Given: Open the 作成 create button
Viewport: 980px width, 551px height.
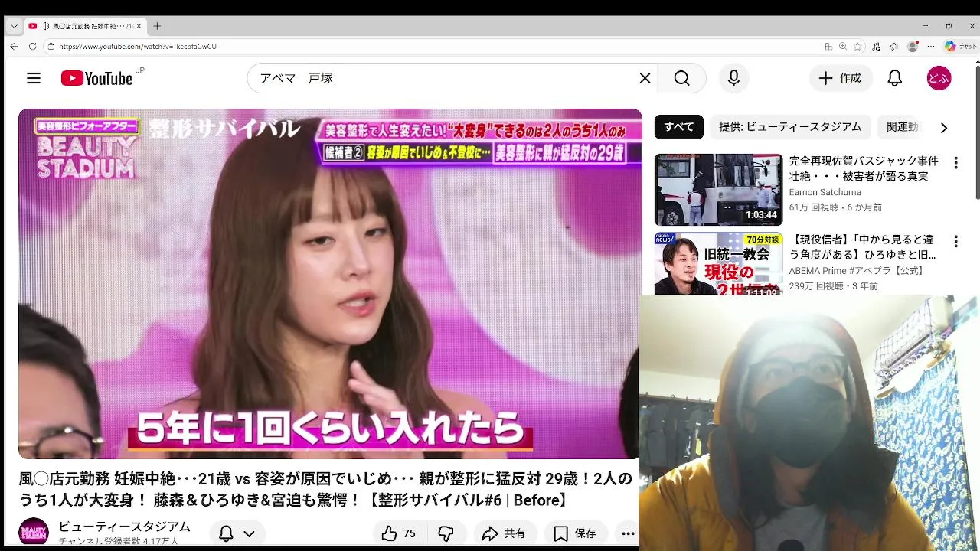Looking at the screenshot, I should (841, 78).
